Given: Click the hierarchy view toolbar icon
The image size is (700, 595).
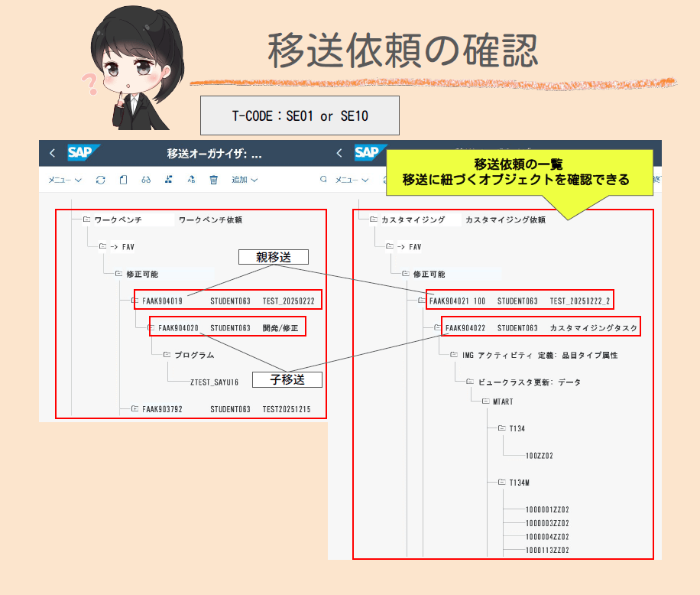Looking at the screenshot, I should (168, 179).
